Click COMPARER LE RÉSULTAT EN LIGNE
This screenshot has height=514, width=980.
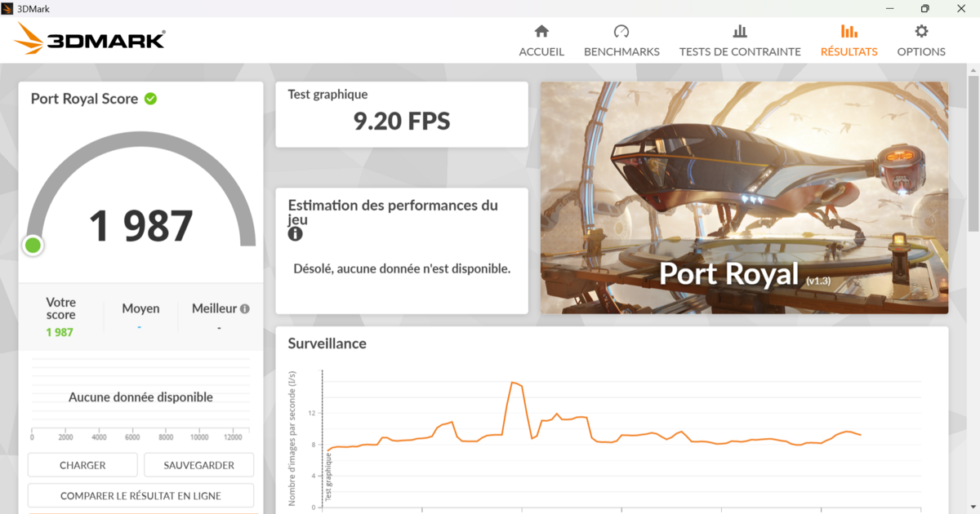click(140, 495)
